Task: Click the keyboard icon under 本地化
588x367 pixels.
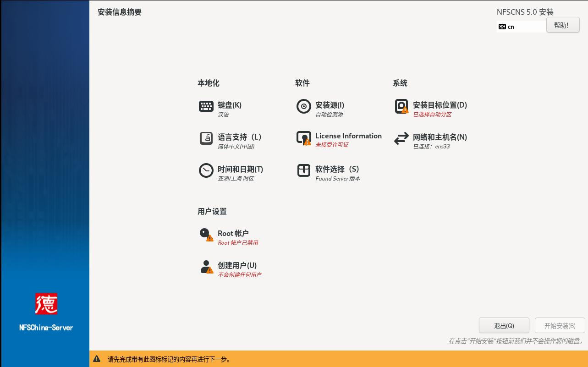Action: click(x=206, y=106)
